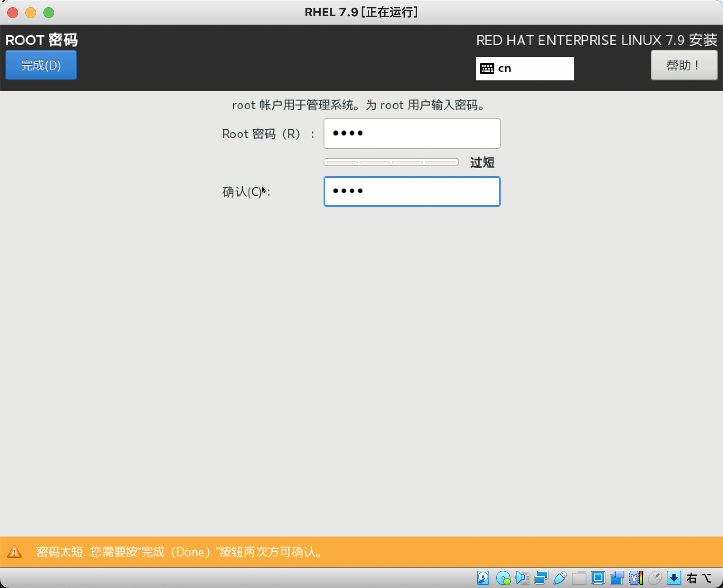Click the keyboard icon beside cn
Viewport: 723px width, 588px height.
coord(487,69)
